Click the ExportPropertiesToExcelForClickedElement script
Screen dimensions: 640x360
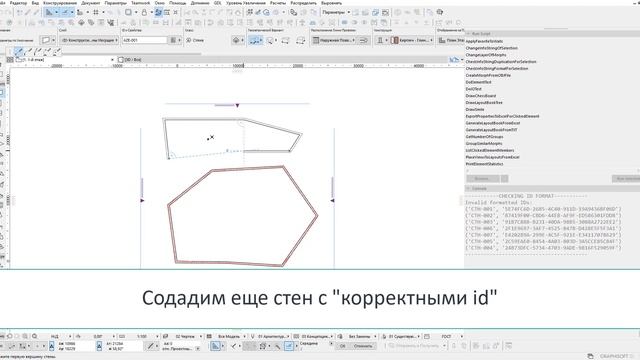tap(502, 116)
